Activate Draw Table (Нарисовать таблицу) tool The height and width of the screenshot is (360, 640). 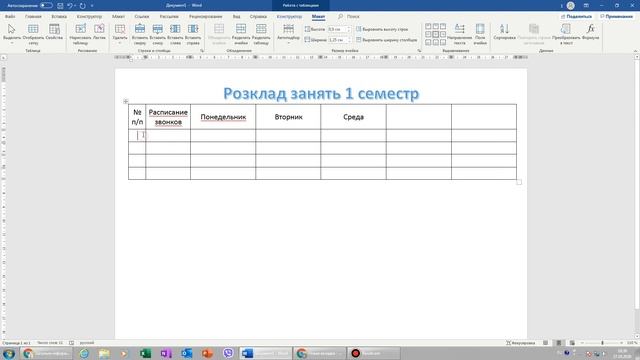pos(80,34)
